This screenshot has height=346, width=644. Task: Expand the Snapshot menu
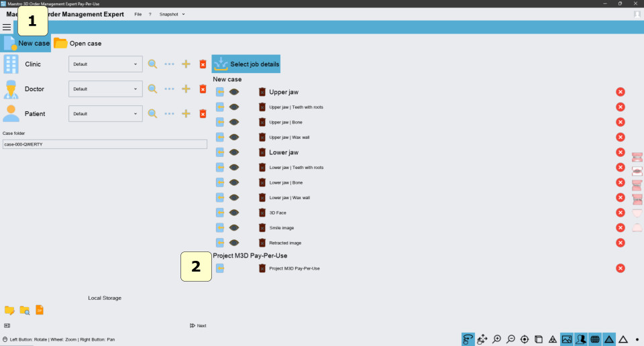(172, 14)
